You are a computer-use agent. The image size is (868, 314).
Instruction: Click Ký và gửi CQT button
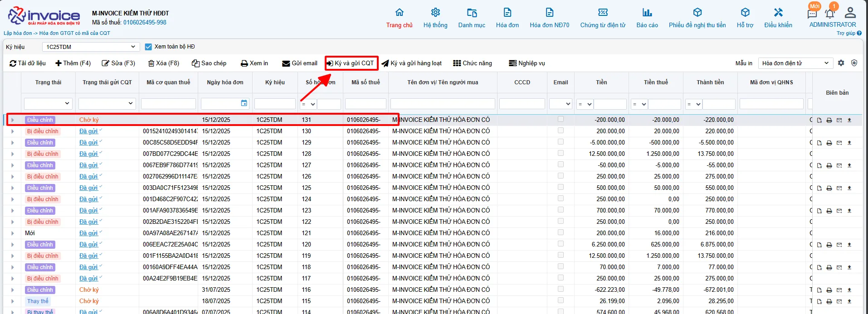(x=351, y=63)
